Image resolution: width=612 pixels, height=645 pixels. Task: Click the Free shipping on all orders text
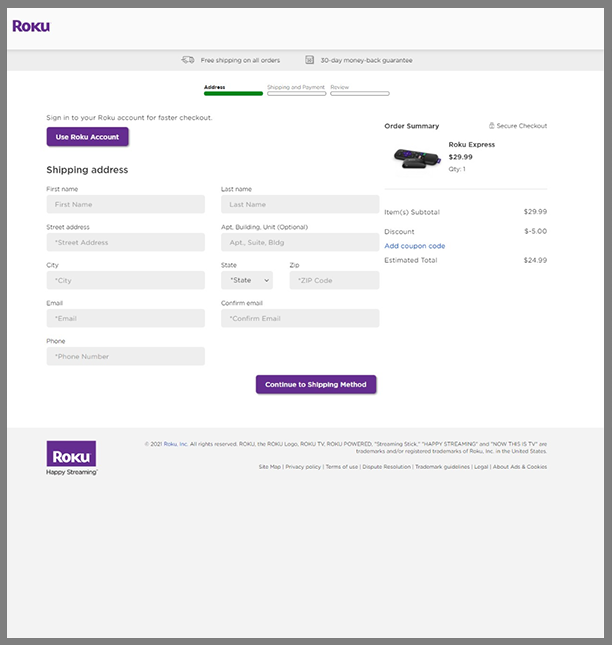click(x=240, y=60)
